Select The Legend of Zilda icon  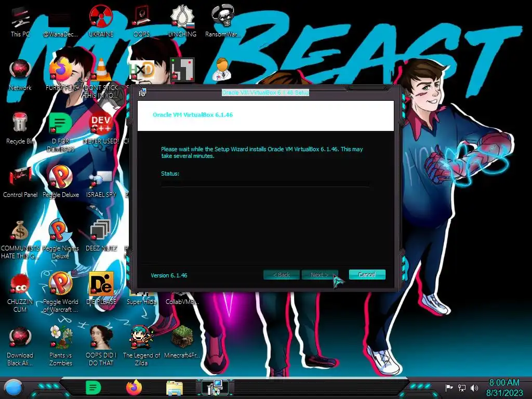(141, 346)
